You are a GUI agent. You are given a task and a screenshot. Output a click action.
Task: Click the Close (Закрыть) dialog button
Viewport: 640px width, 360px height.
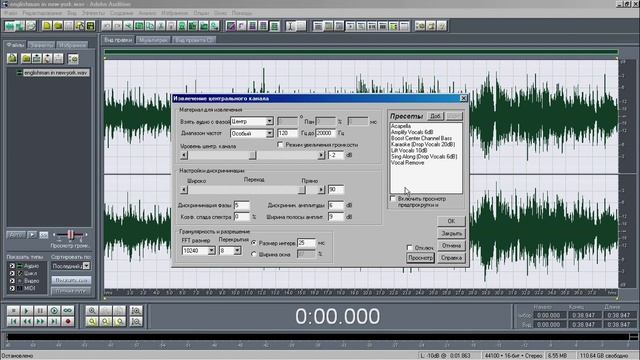pyautogui.click(x=451, y=233)
